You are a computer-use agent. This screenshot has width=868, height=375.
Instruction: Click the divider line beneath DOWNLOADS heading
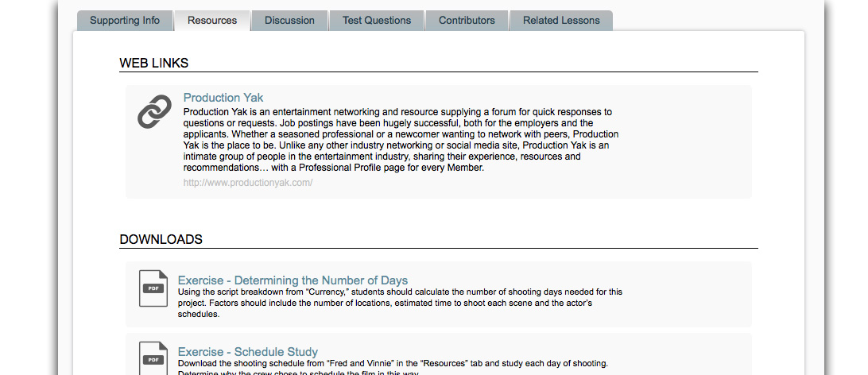[x=439, y=249]
